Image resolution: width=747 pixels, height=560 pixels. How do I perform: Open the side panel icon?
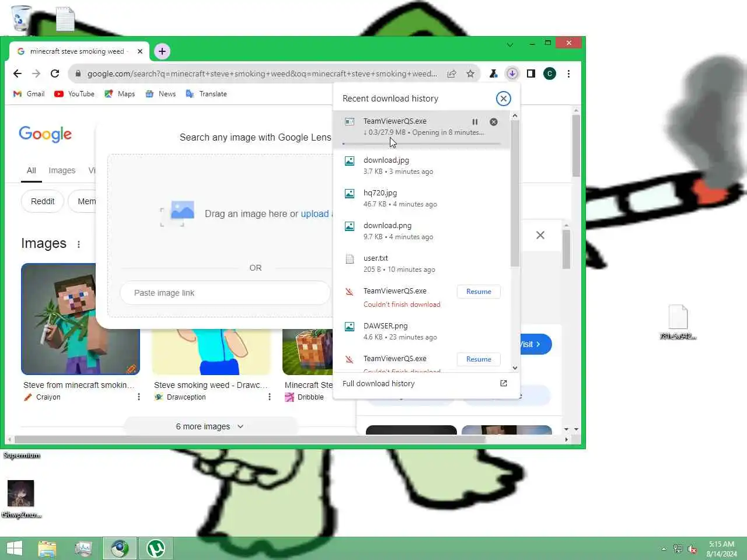(x=531, y=73)
